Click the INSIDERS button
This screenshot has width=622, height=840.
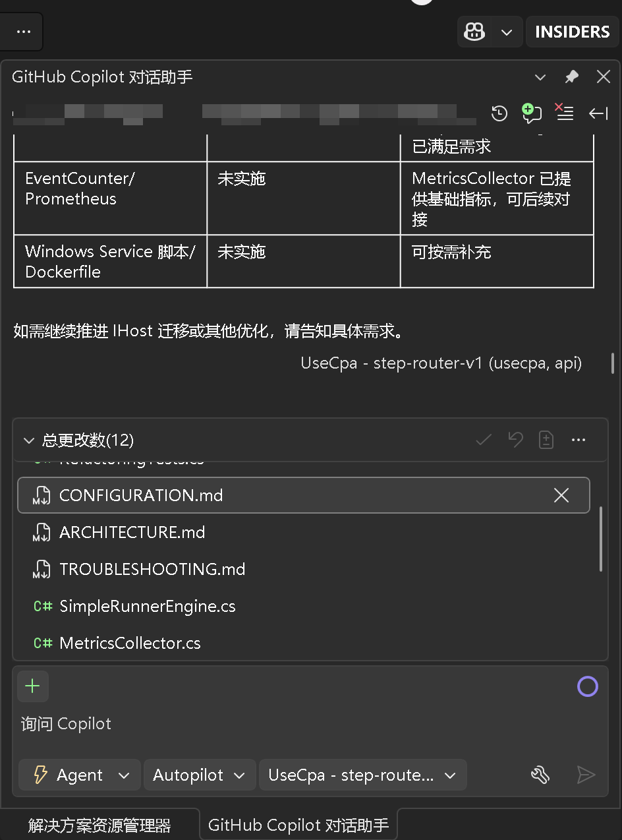pos(572,32)
